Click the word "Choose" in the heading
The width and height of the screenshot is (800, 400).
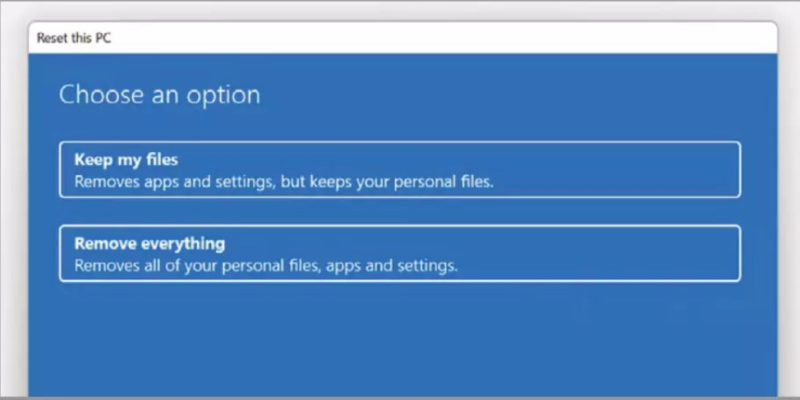pyautogui.click(x=98, y=95)
